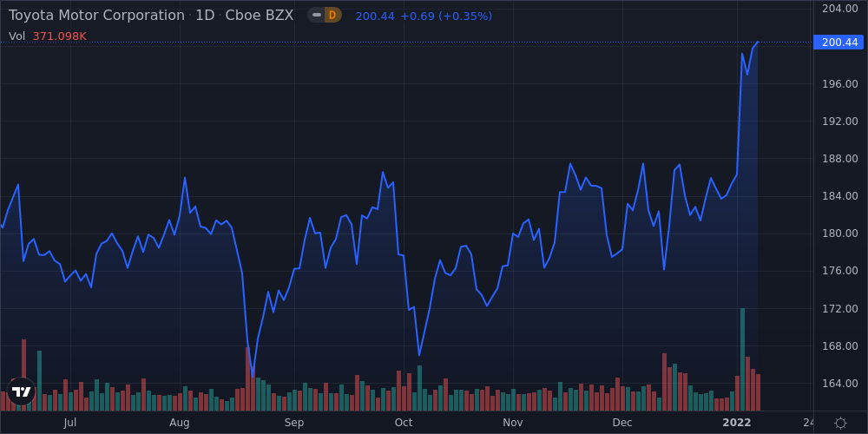Click the 172.00 price axis label
The image size is (868, 434).
point(840,308)
